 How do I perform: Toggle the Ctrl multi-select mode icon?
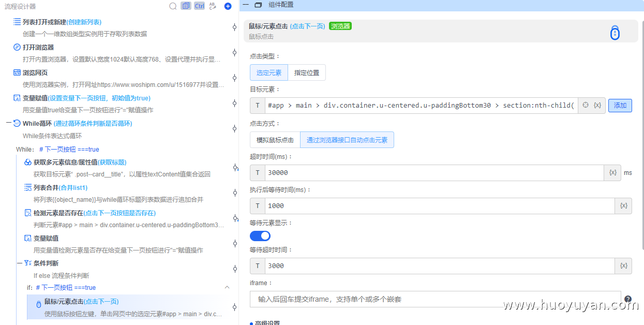pyautogui.click(x=199, y=6)
